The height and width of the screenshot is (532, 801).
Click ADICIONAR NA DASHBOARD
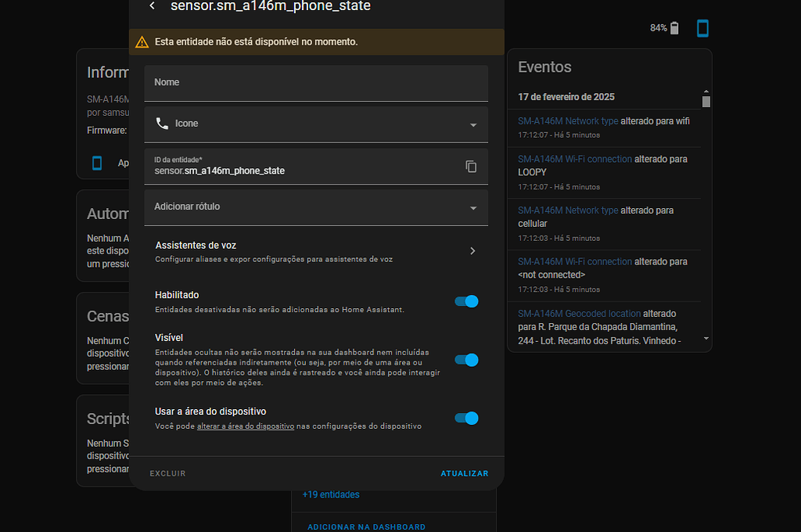click(x=366, y=527)
